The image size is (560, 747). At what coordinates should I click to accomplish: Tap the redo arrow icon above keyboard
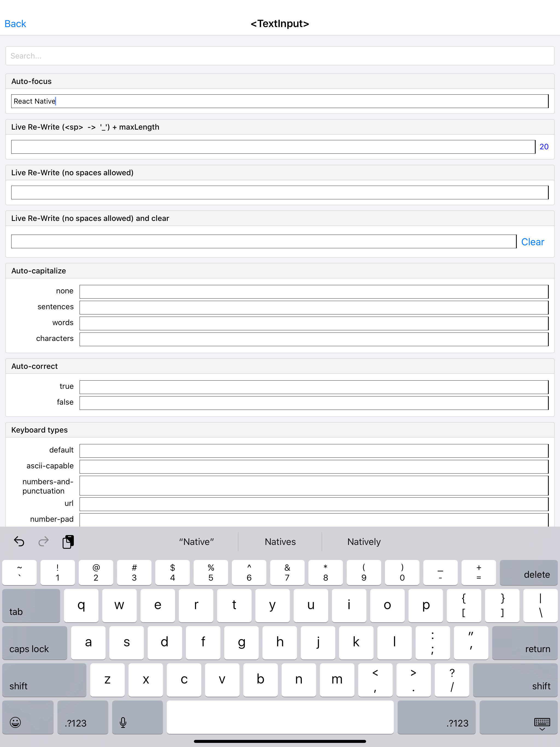click(x=43, y=542)
